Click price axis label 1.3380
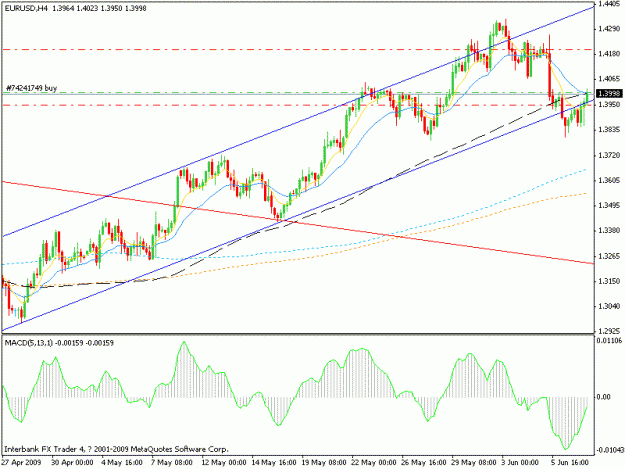This screenshot has height=469, width=625. (x=610, y=230)
